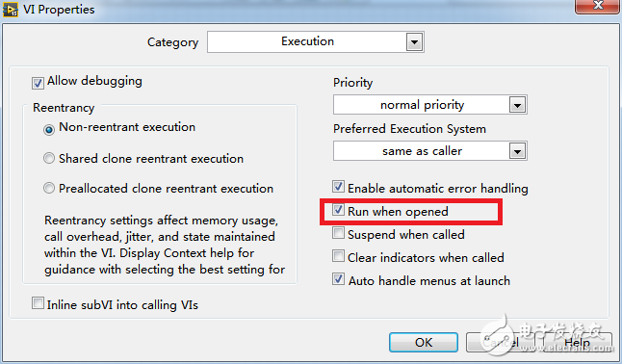
Task: Select Preallocated clone reentrant execution
Action: 49,188
